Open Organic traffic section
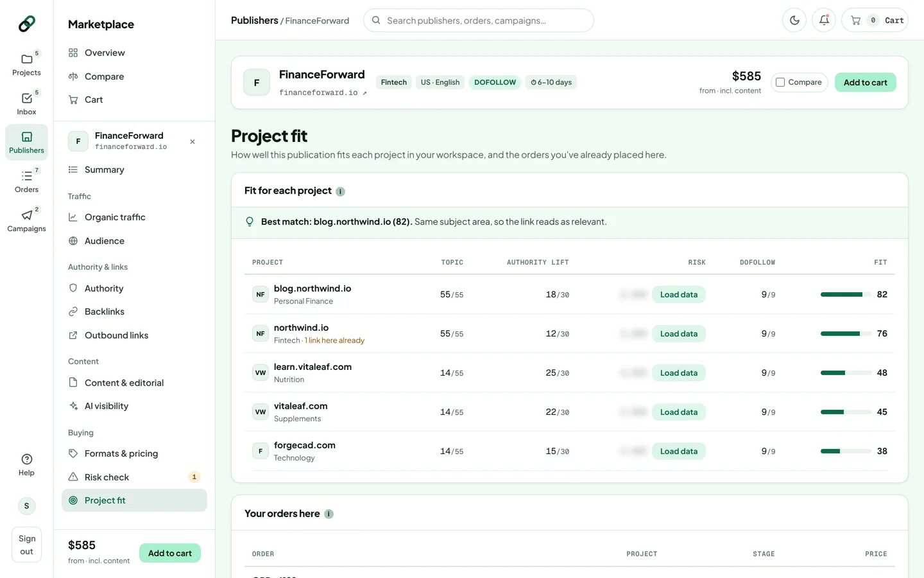Viewport: 924px width, 578px height. (x=134, y=217)
